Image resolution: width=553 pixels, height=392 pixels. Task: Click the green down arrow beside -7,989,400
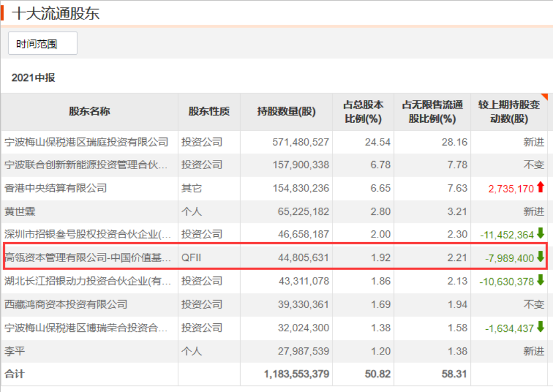540,257
